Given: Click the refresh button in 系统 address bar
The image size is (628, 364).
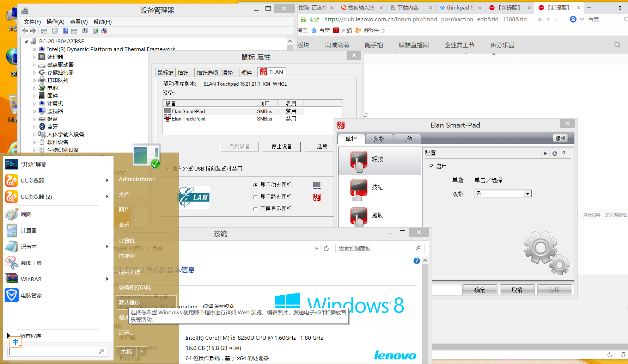Looking at the screenshot, I should [x=326, y=248].
